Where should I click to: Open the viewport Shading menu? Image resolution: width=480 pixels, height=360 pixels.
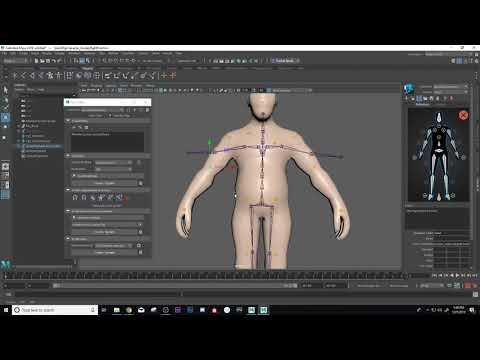tap(97, 86)
